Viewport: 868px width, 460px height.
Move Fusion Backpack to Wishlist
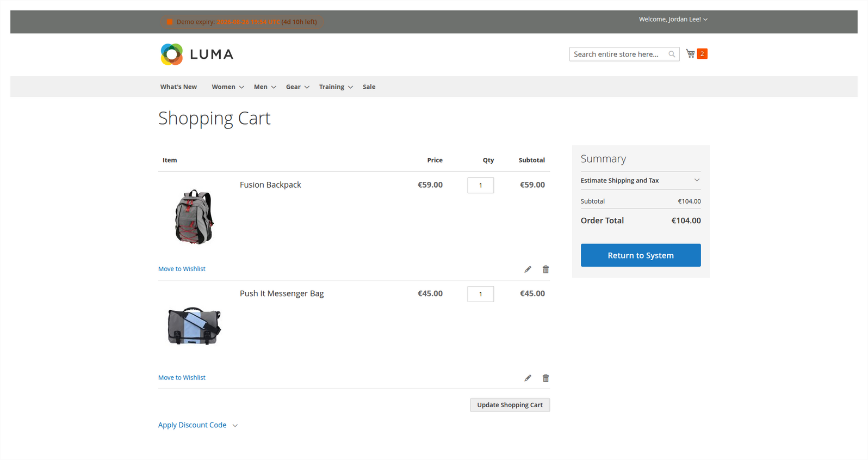(x=182, y=269)
